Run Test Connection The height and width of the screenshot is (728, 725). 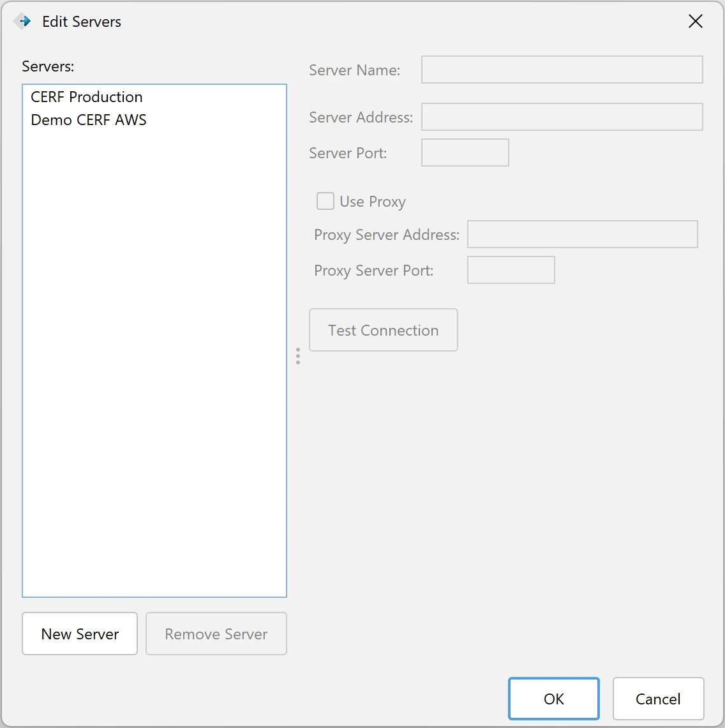(x=383, y=331)
